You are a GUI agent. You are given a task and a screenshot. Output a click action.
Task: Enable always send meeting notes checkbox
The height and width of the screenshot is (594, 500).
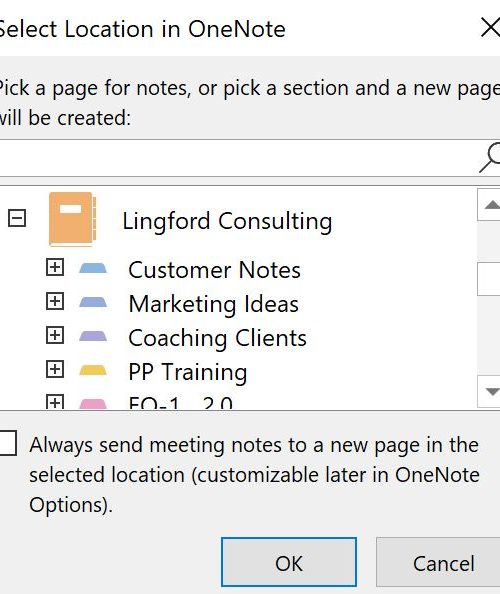(7, 442)
